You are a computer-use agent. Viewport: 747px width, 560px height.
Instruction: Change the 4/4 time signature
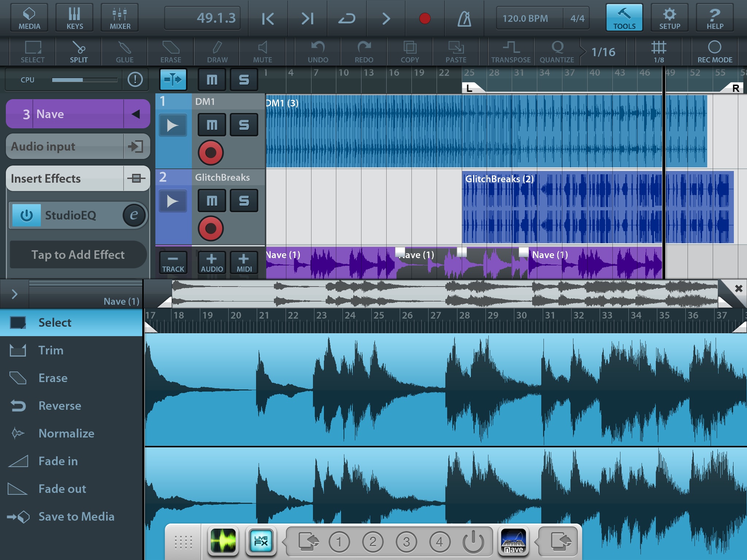[577, 18]
